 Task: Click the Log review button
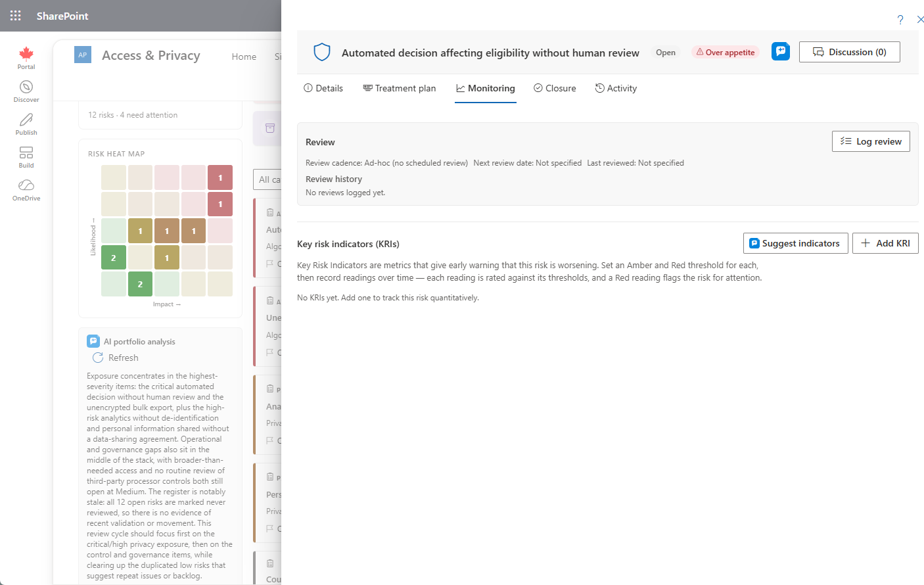point(871,141)
